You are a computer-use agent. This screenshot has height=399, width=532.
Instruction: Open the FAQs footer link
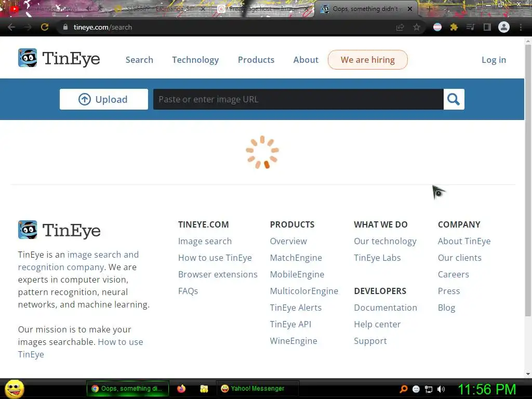[188, 291]
